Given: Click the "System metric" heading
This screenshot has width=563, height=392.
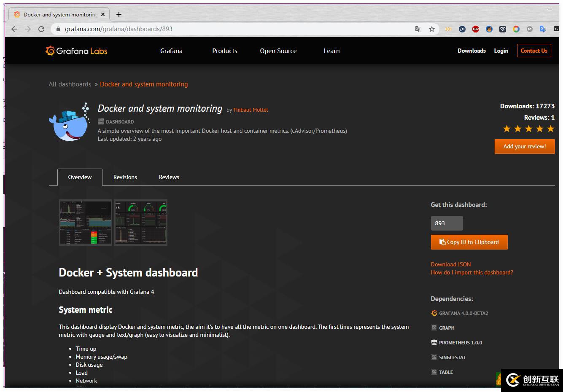Looking at the screenshot, I should (x=86, y=310).
